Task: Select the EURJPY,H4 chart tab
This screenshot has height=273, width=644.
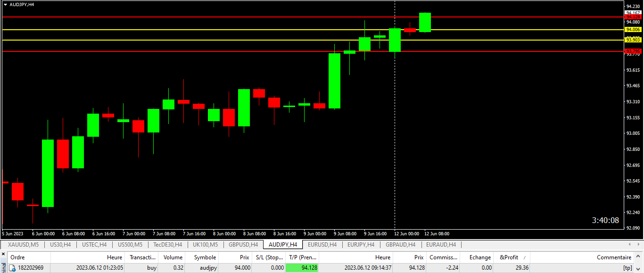Action: (361, 245)
